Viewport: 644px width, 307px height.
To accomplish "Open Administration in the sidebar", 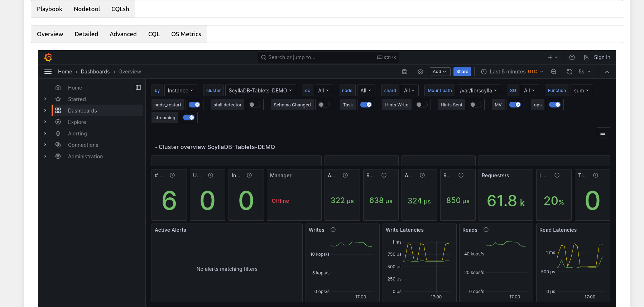I will point(86,157).
